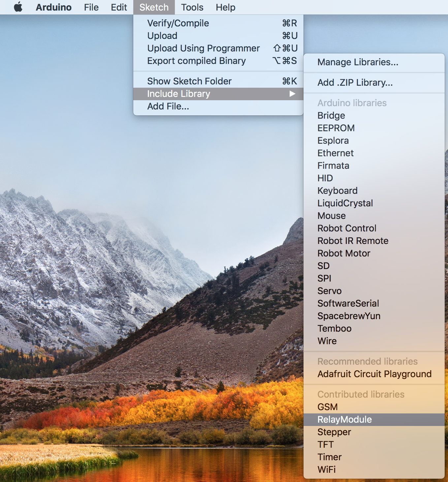Screen dimensions: 448x482
Task: Select Verify/Compile from the Sketch menu
Action: point(178,23)
